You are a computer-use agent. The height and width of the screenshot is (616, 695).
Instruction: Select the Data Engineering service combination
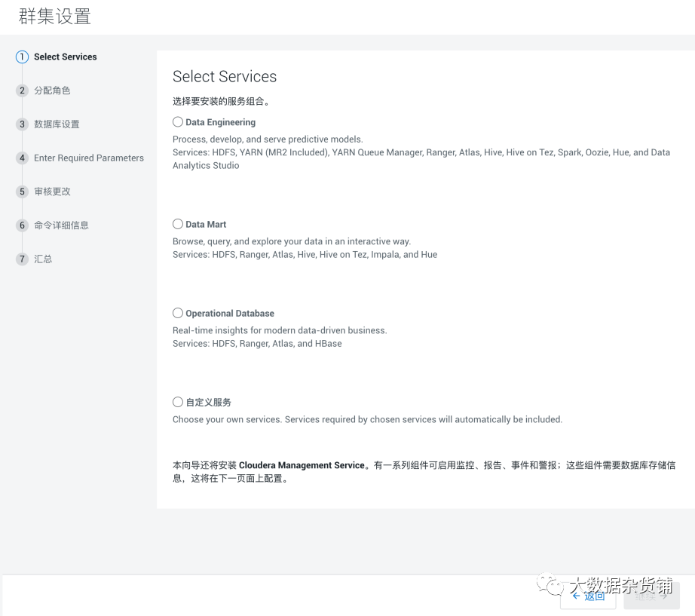point(178,121)
